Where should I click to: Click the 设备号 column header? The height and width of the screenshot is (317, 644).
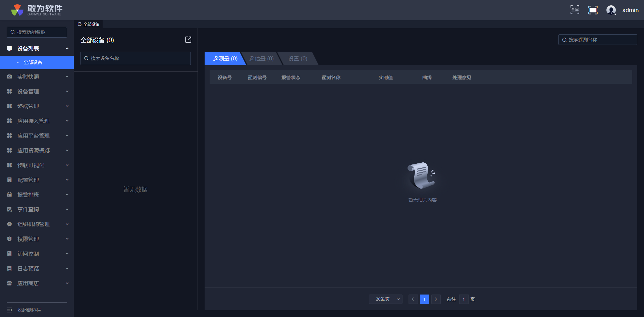click(225, 77)
